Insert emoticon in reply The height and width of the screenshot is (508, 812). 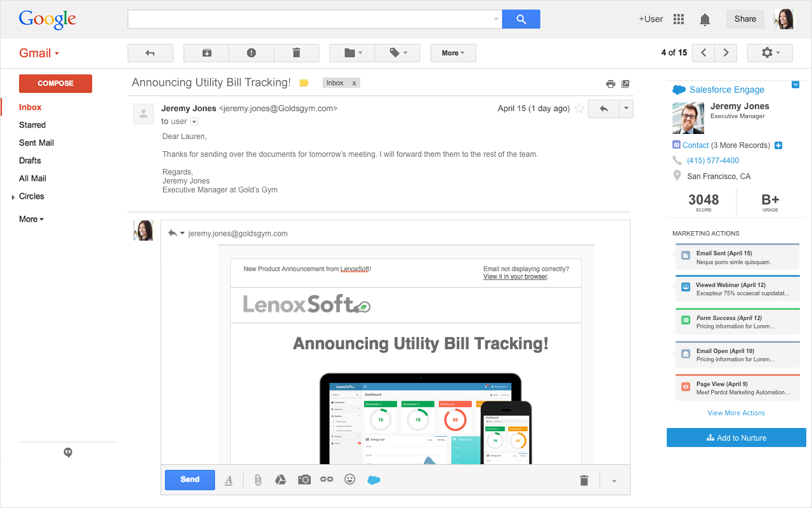[350, 479]
